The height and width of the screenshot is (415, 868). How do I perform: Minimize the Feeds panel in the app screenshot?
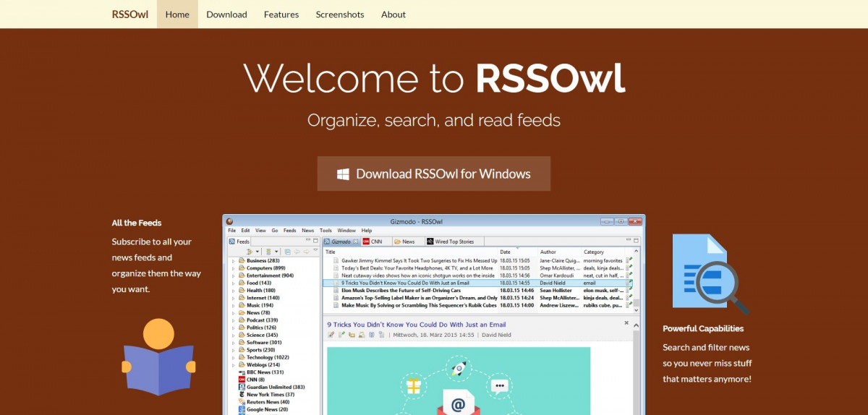pos(307,239)
